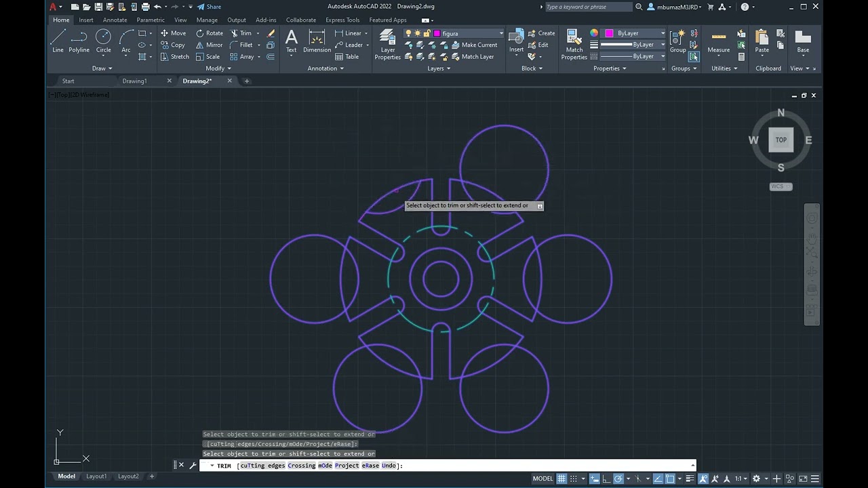This screenshot has width=868, height=488.
Task: Switch to the Layout1 tab
Action: pos(96,476)
